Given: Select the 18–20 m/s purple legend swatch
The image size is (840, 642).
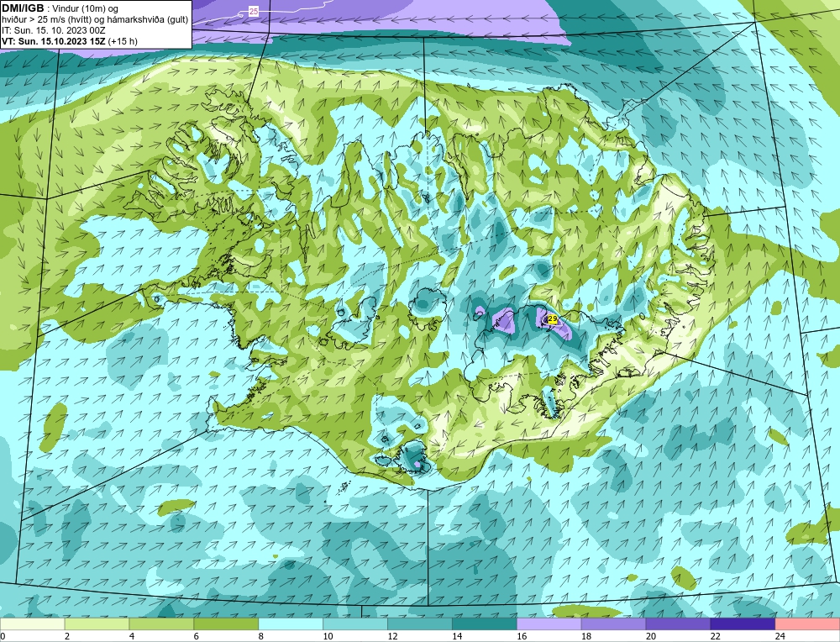Looking at the screenshot, I should pos(613,624).
